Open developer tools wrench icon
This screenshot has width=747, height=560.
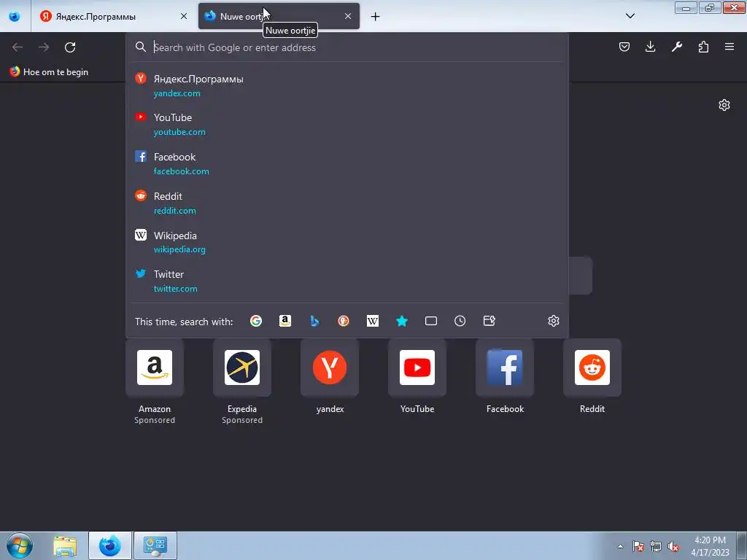pos(676,47)
